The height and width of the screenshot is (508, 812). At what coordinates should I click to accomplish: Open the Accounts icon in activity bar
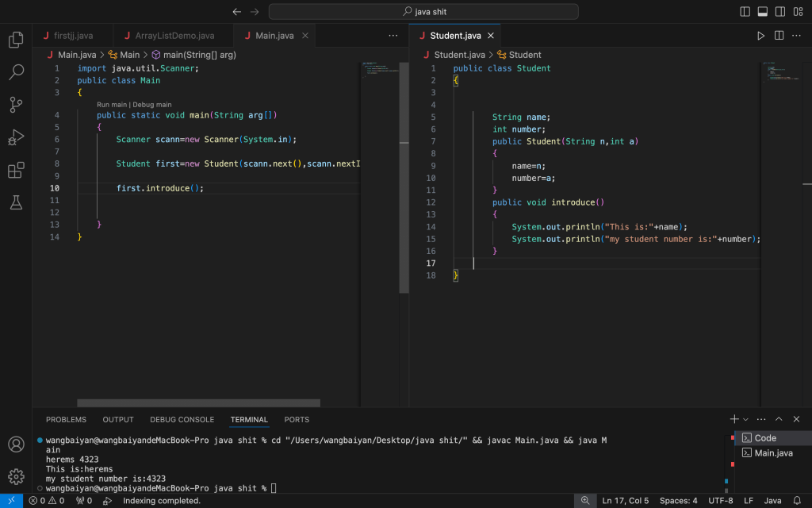point(16,444)
